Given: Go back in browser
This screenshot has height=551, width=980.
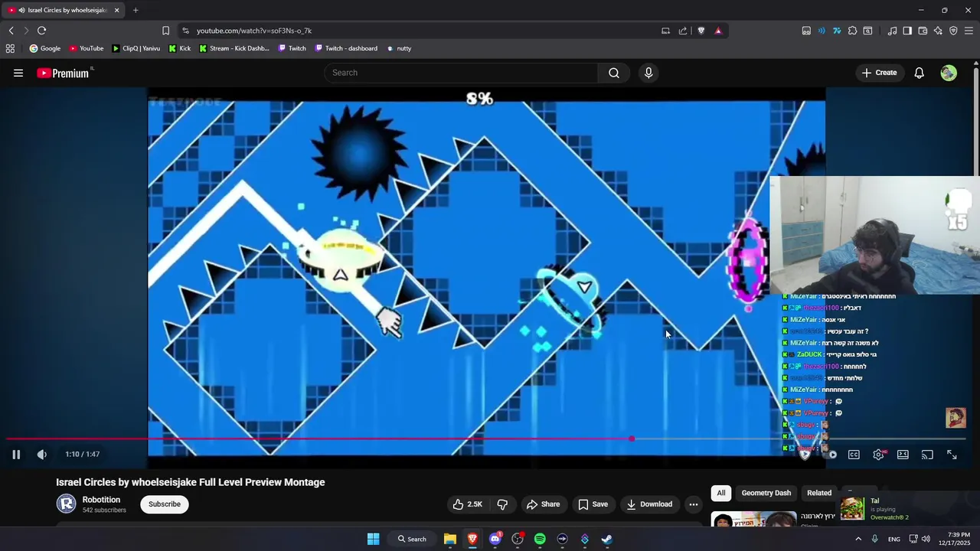Looking at the screenshot, I should click(11, 31).
